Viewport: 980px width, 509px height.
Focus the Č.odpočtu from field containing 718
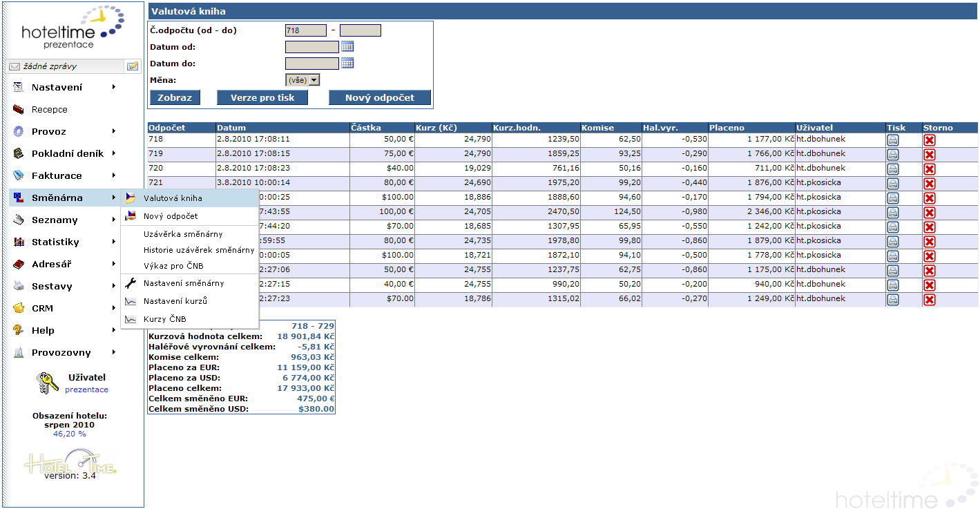coord(305,30)
